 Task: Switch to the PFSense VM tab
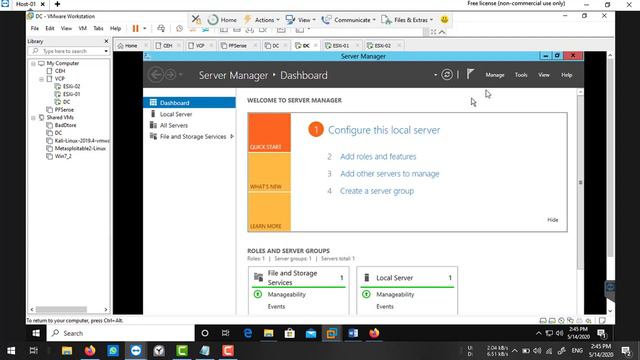(237, 46)
